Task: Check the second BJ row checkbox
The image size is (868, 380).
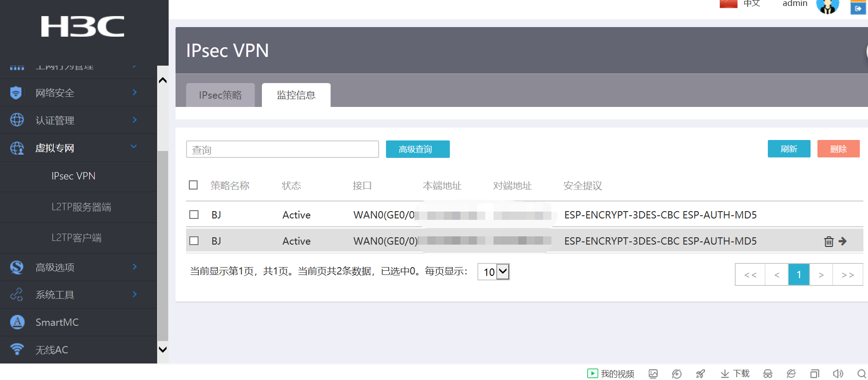Action: pos(194,241)
